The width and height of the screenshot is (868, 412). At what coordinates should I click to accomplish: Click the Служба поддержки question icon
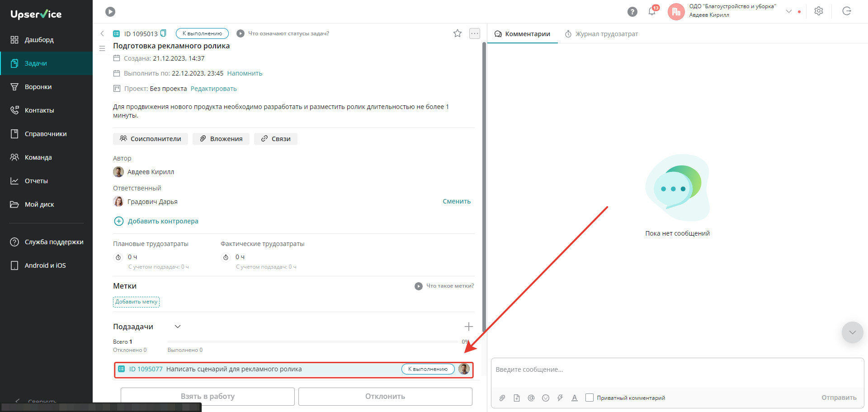point(14,242)
